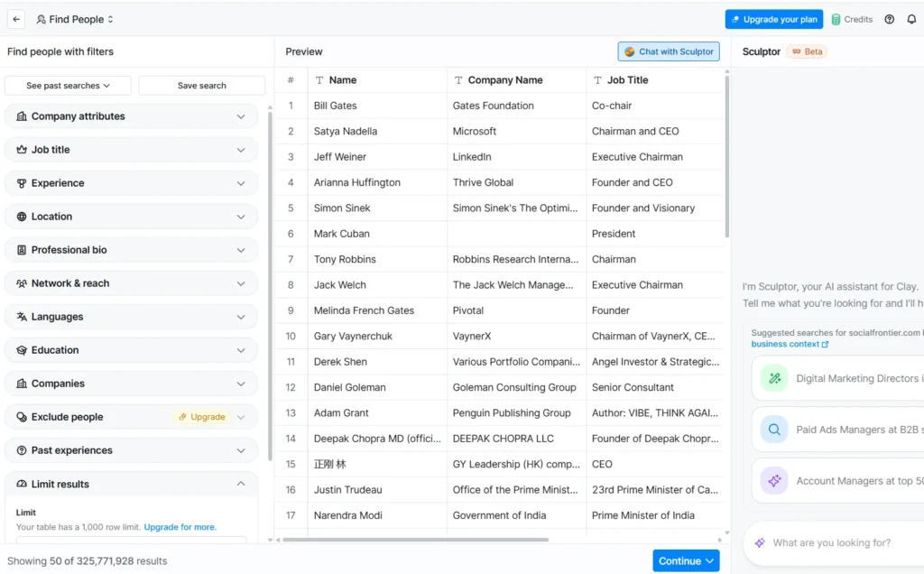
Task: Click the Location globe filter icon
Action: [23, 217]
